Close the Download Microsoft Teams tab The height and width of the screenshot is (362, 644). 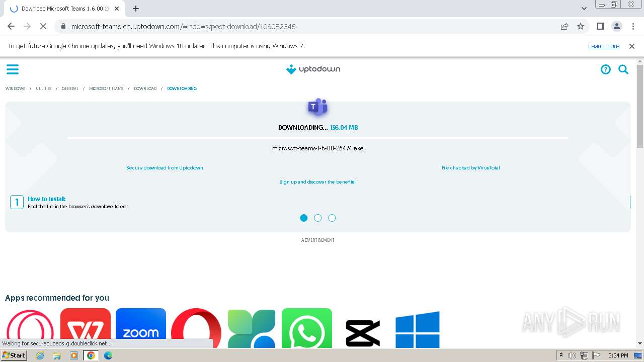(x=117, y=9)
